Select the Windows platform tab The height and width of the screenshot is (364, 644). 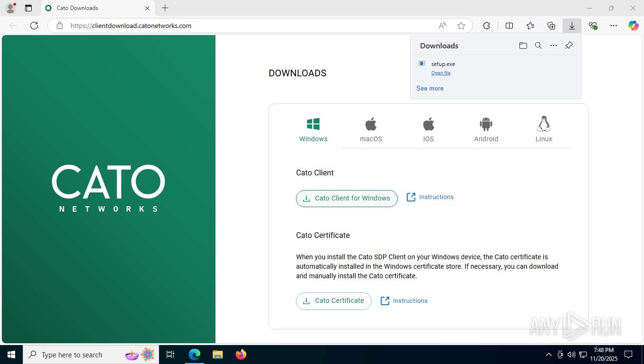313,130
